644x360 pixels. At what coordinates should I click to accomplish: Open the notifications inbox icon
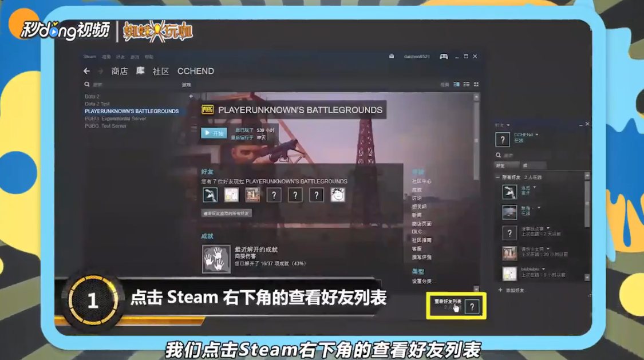click(392, 56)
